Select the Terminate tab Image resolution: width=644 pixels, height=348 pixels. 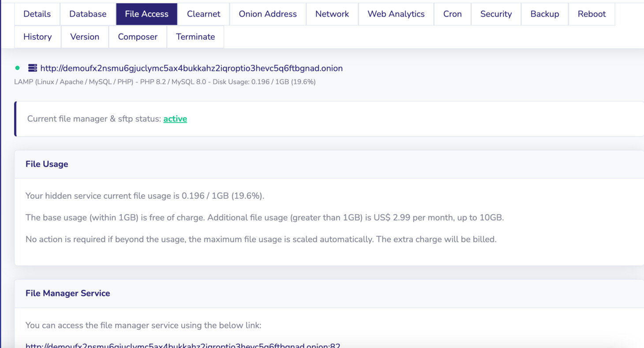(195, 37)
